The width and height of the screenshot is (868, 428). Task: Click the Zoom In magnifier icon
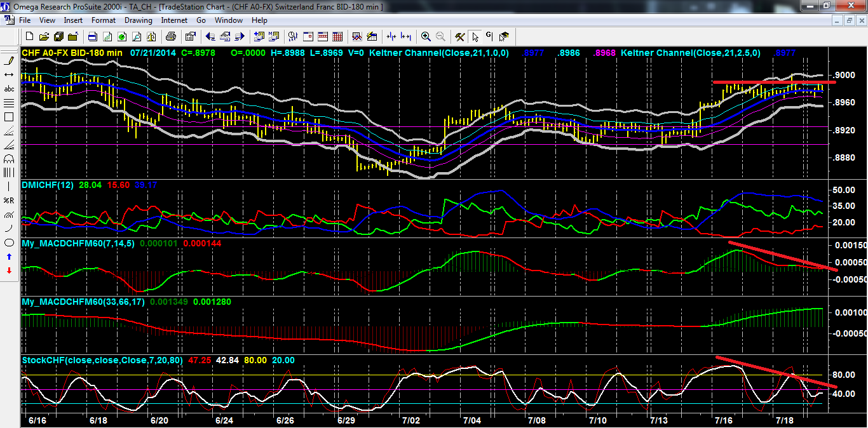(x=426, y=36)
